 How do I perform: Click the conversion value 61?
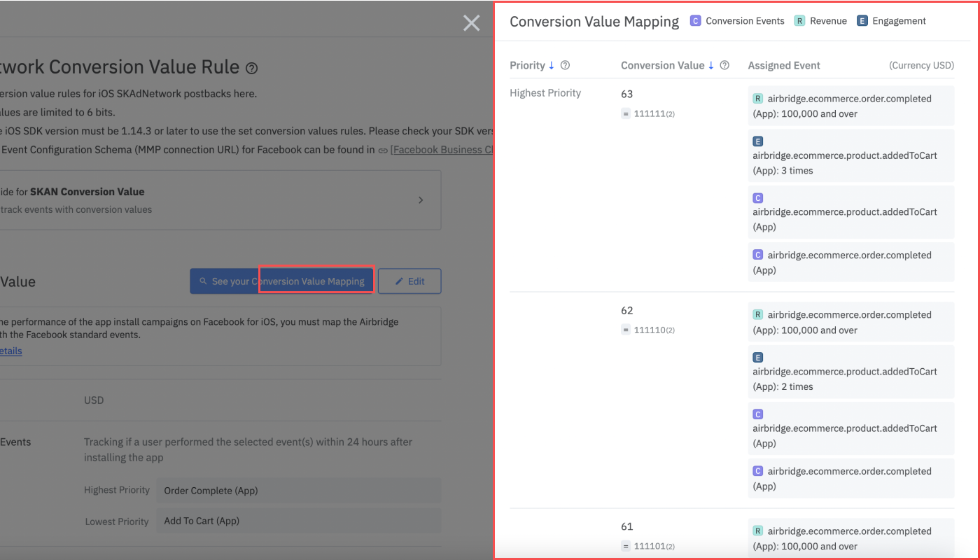coord(626,526)
